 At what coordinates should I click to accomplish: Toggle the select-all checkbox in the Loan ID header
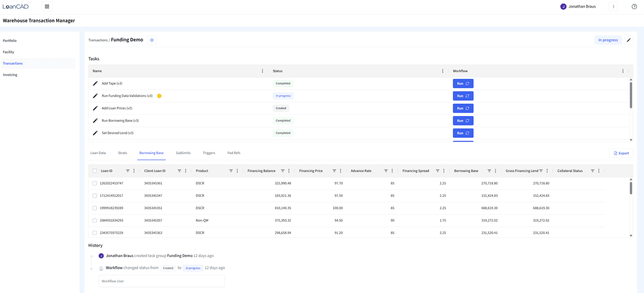pyautogui.click(x=94, y=171)
